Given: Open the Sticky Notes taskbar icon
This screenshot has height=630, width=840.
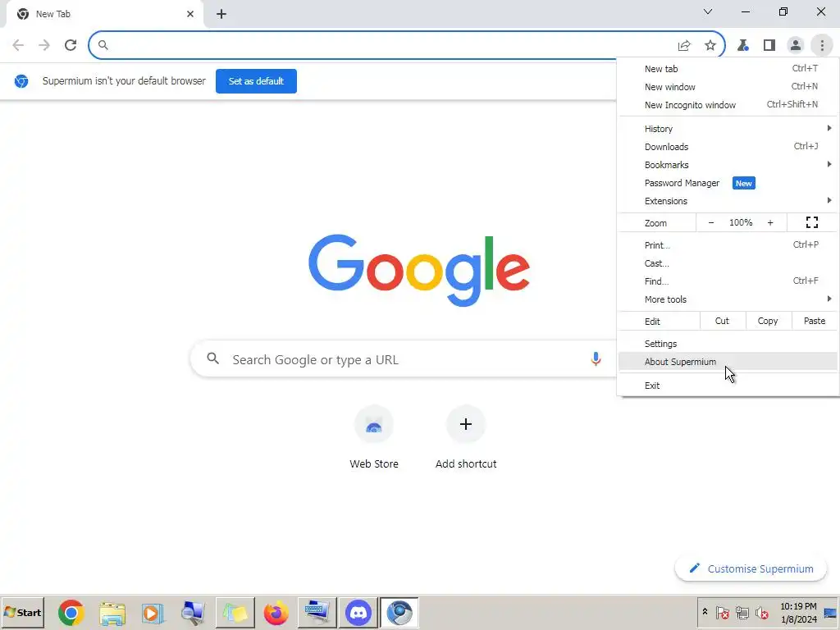Looking at the screenshot, I should pos(235,612).
